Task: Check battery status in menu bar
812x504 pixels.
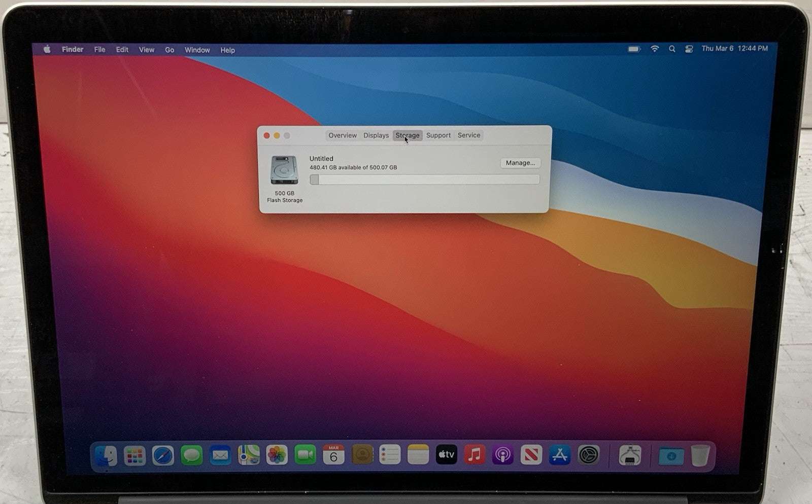Action: [634, 49]
